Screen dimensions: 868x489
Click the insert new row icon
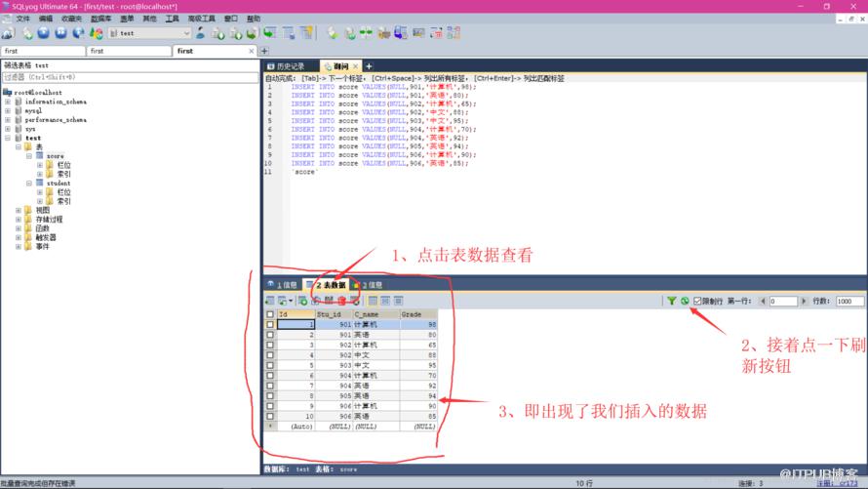(x=302, y=301)
